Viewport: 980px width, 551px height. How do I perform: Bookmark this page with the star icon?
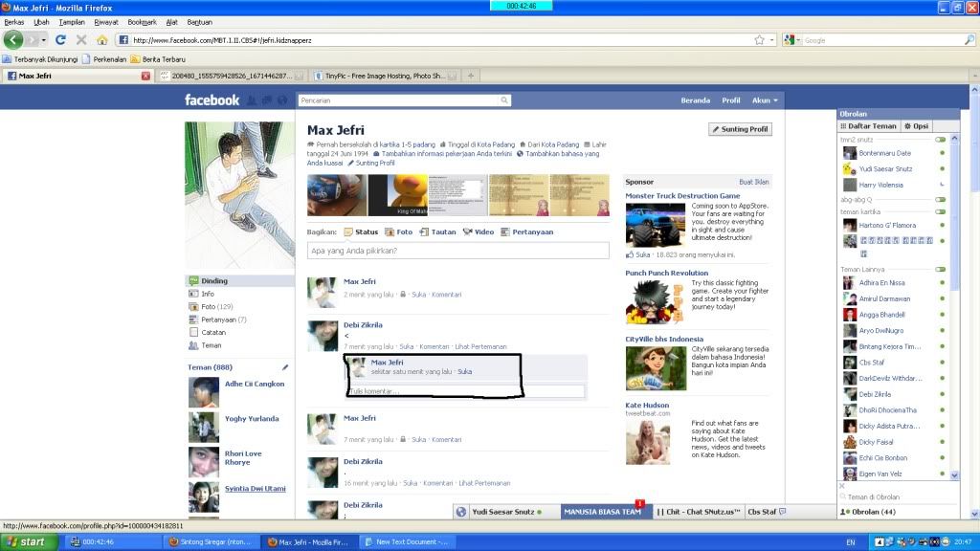click(x=759, y=40)
